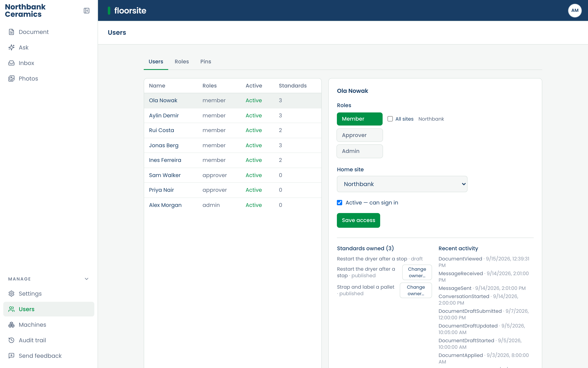Click the Save access button
588x368 pixels.
(358, 220)
